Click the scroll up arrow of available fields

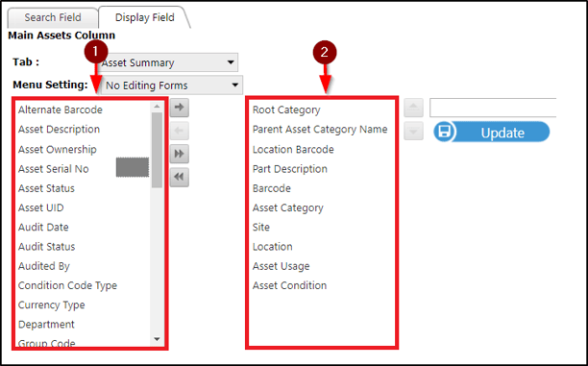tap(157, 107)
